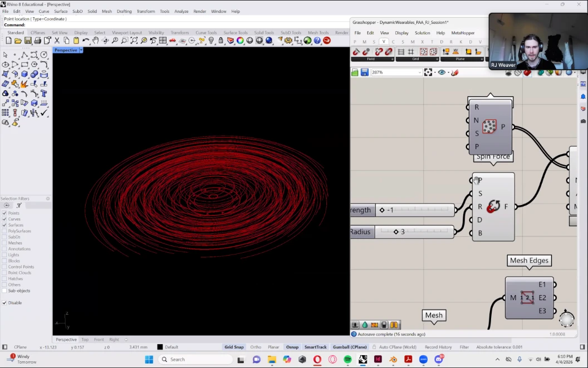Select the Pan hand tool in Rhino toolbar
The height and width of the screenshot is (368, 588).
(95, 41)
